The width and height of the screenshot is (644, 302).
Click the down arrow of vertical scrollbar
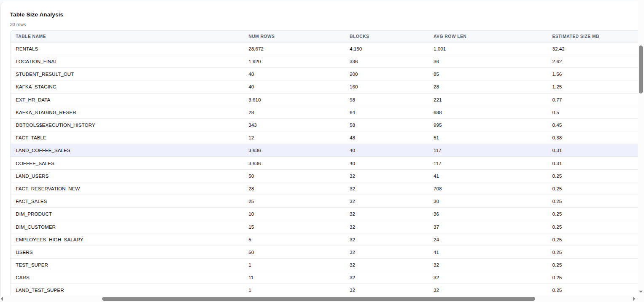tap(641, 291)
